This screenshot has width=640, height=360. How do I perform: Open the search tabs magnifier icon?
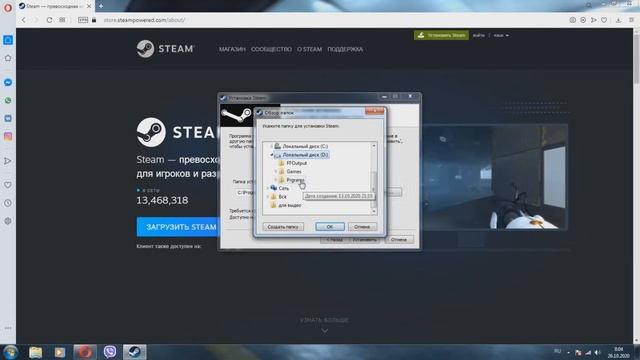(589, 5)
